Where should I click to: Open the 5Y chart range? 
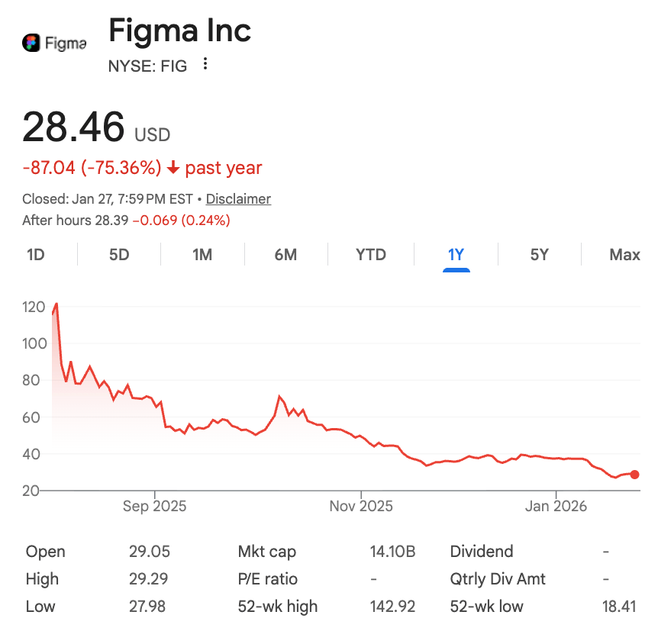(x=540, y=255)
